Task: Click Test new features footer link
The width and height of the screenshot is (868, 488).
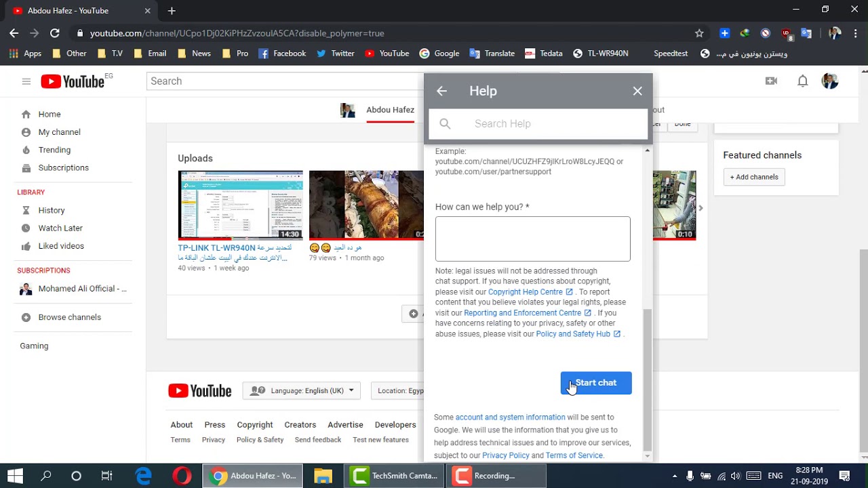Action: 380,440
